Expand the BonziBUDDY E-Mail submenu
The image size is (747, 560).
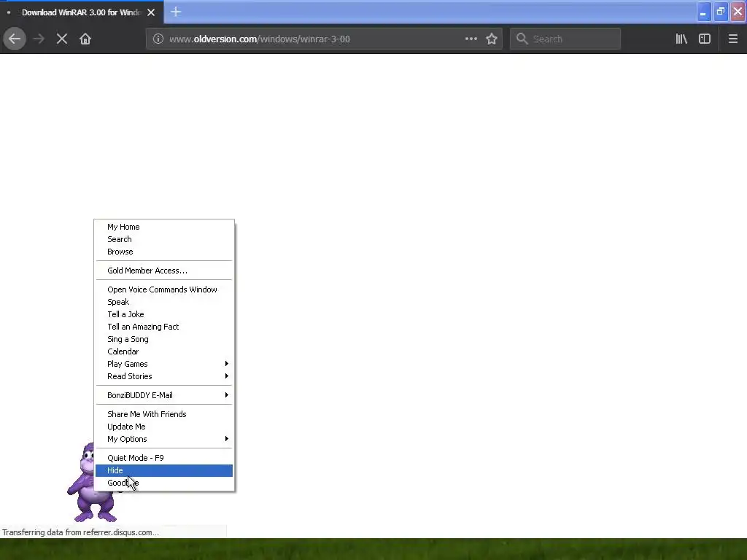[x=164, y=395]
